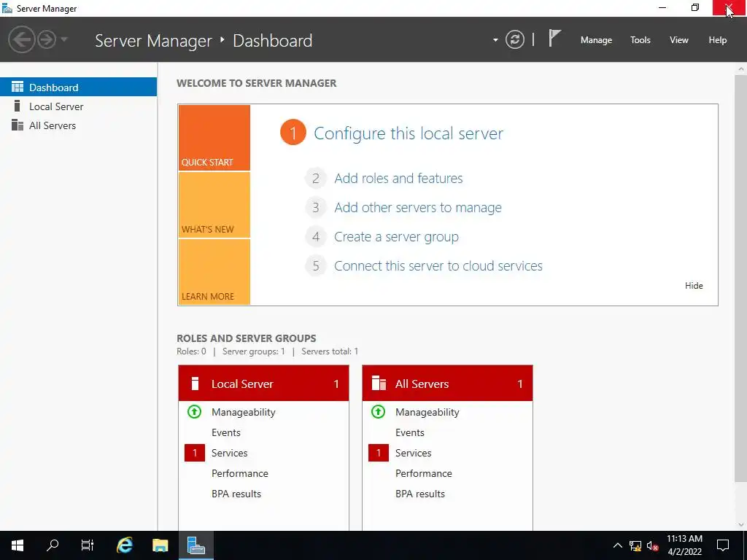Click red Services alert badge in Local Server tile
Image resolution: width=747 pixels, height=560 pixels.
[x=194, y=453]
